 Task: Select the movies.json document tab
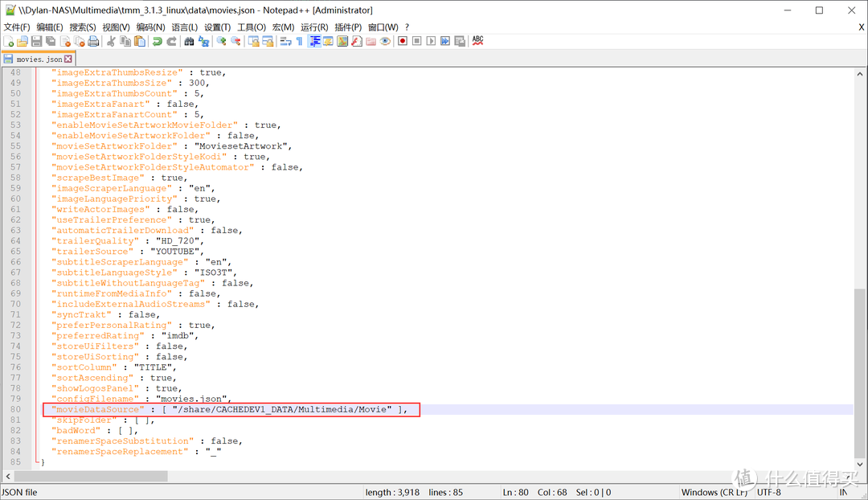(x=39, y=59)
